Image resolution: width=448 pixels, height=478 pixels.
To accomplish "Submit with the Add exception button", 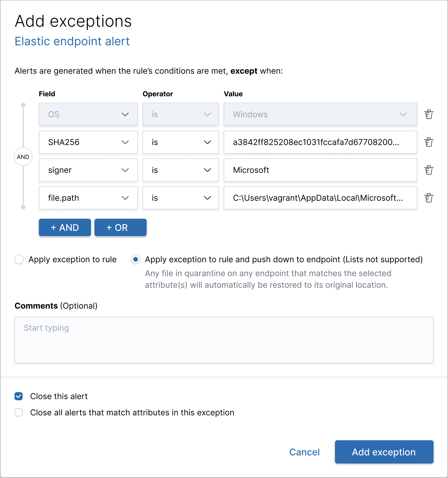I will 384,452.
